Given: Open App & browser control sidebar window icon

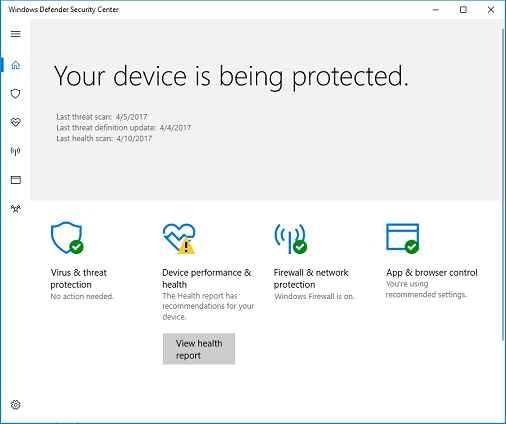Looking at the screenshot, I should (16, 180).
